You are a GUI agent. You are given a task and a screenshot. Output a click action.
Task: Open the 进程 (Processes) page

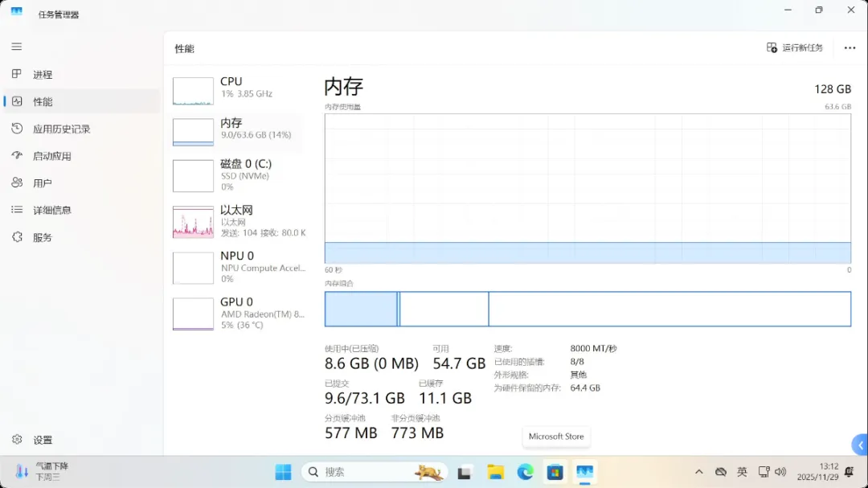point(42,75)
